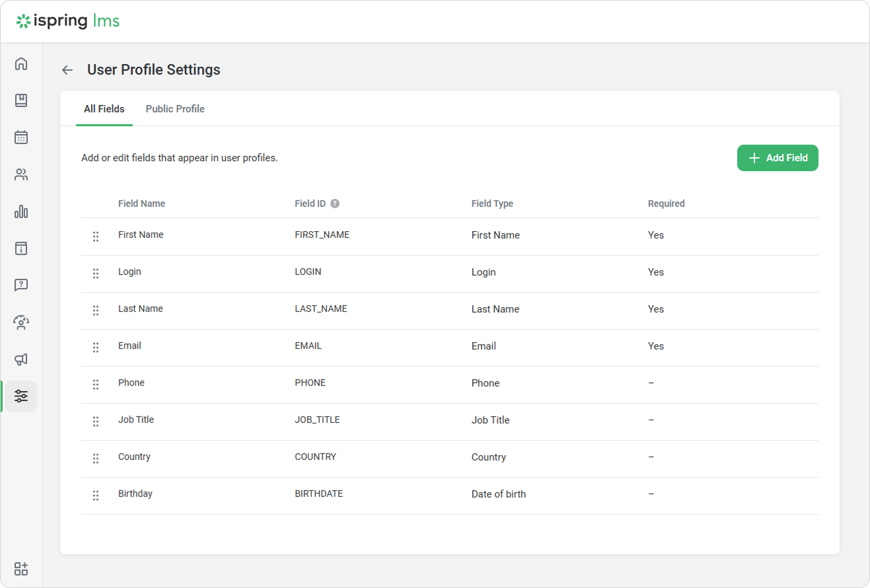This screenshot has width=870, height=588.
Task: Open the apps grid icon at sidebar bottom
Action: pos(21,569)
